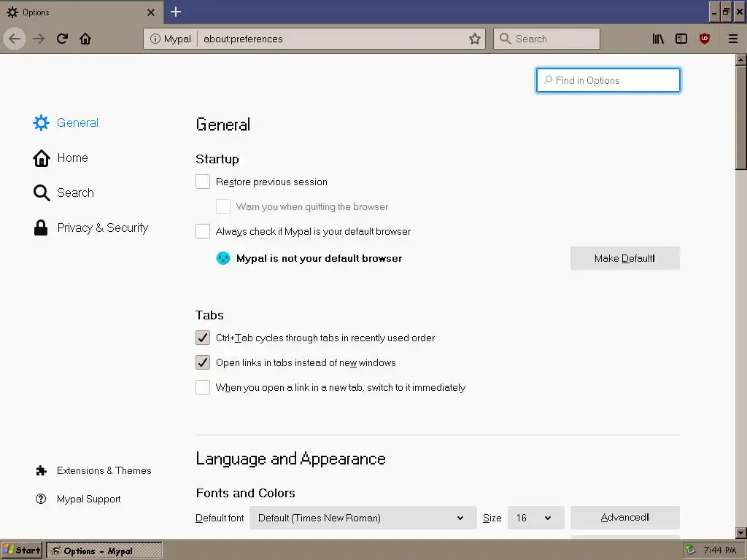Enable switch to new tab immediately checkbox
This screenshot has height=560, width=747.
click(x=203, y=387)
